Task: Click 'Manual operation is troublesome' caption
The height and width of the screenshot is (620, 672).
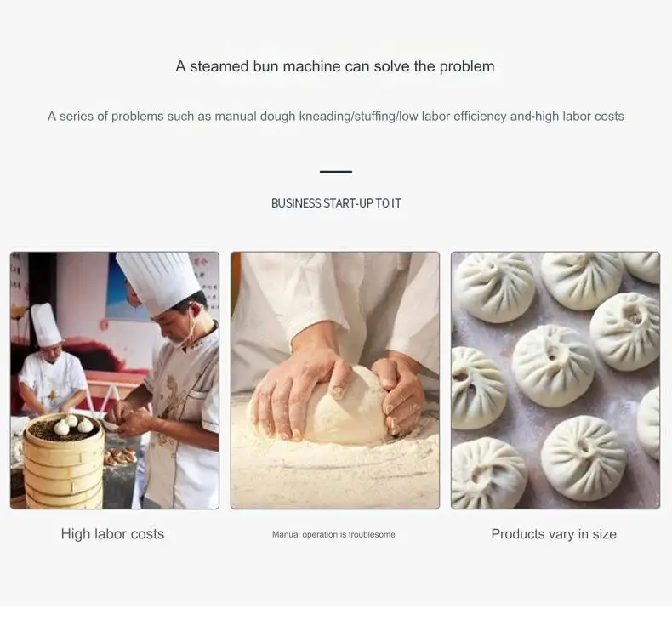Action: point(333,534)
